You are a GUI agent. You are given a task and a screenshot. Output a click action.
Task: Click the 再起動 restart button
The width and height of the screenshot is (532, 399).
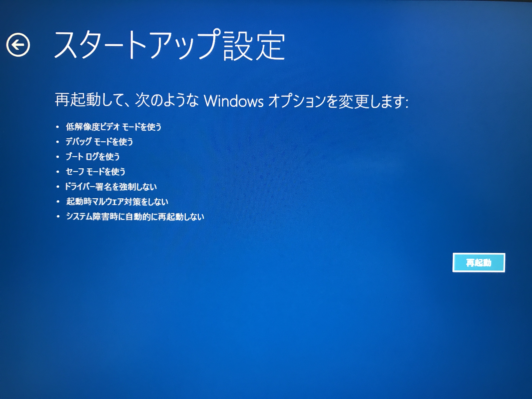coord(479,263)
